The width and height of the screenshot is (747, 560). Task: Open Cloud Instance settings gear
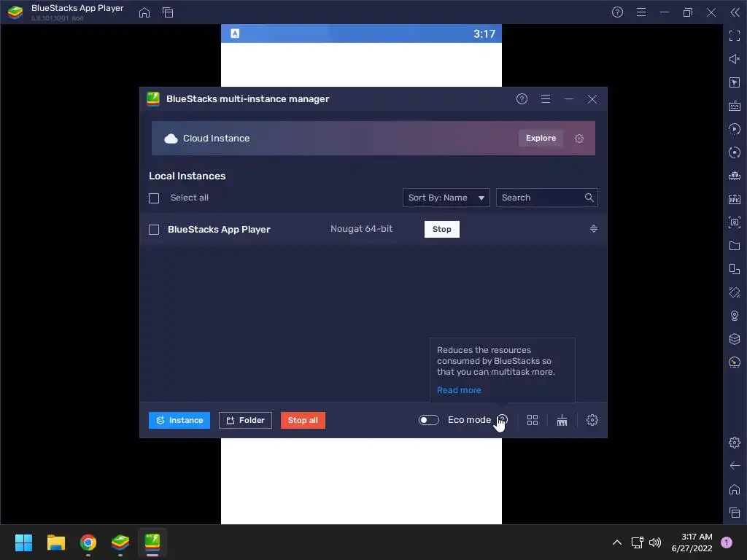[x=578, y=139]
